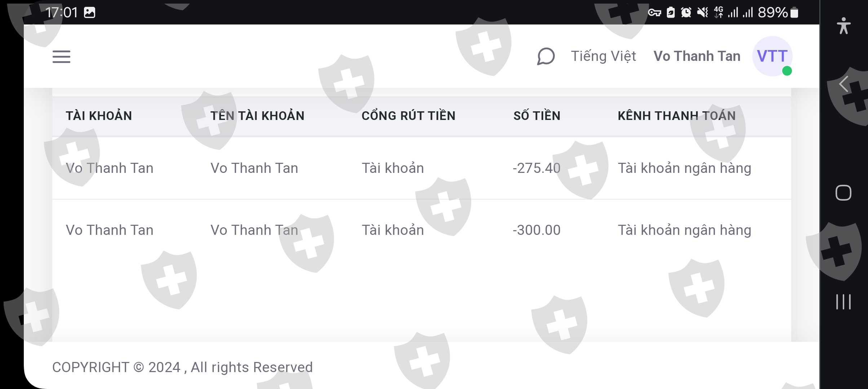
Task: Open the Vo Thanh Tan profile menu
Action: (x=697, y=56)
